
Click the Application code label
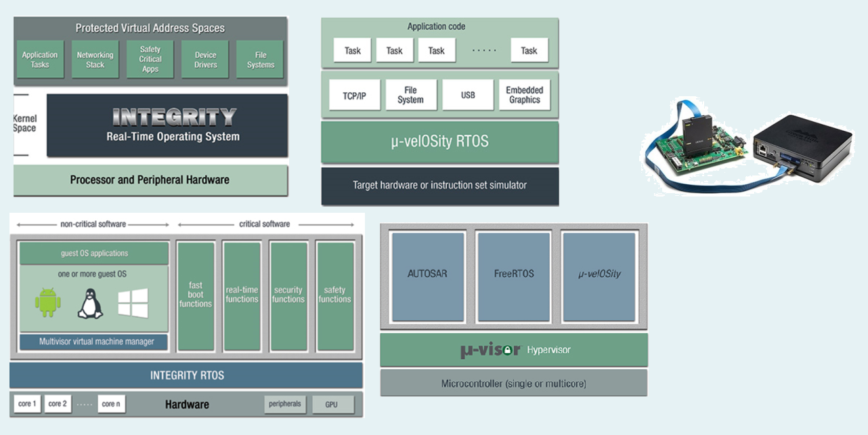click(436, 27)
